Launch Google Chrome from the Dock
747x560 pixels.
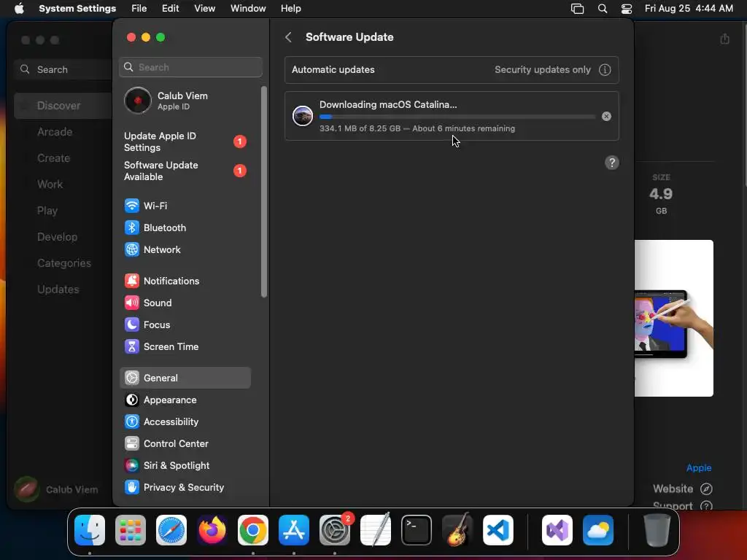[x=253, y=530]
